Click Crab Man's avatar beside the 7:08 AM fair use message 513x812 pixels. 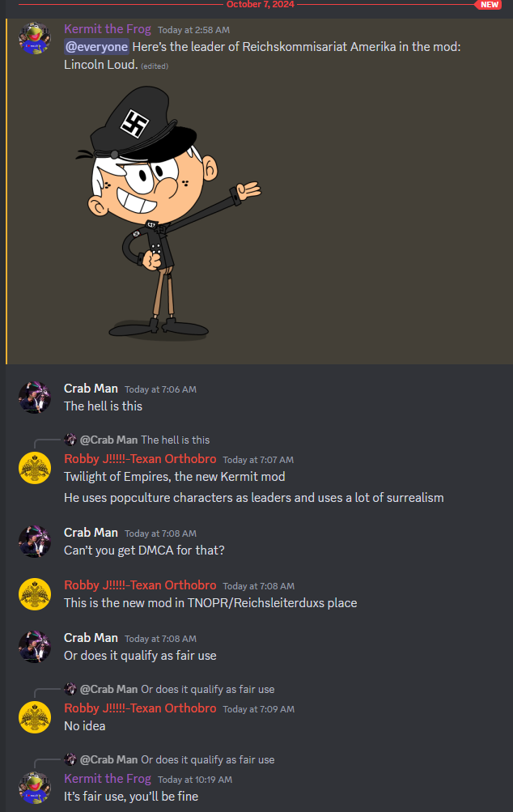point(35,647)
